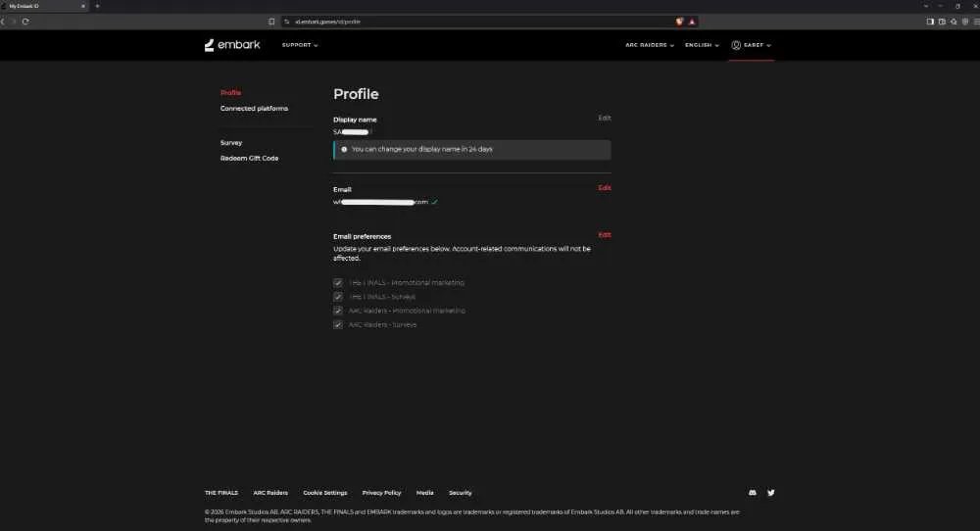Toggle THE FINALS Surveys checkbox

(x=338, y=297)
